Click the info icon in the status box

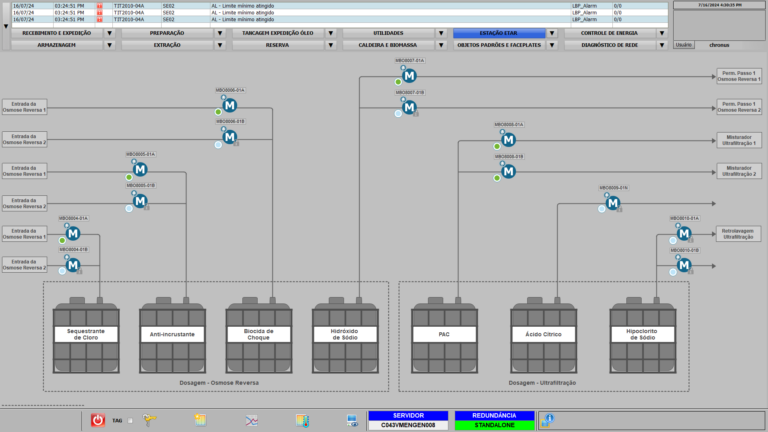tap(547, 420)
